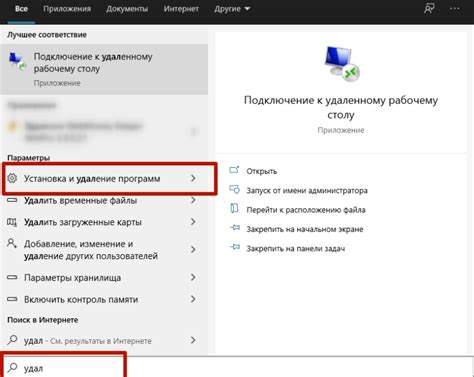Click the Открыть action
Screen dimensions: 474x377
(x=262, y=171)
